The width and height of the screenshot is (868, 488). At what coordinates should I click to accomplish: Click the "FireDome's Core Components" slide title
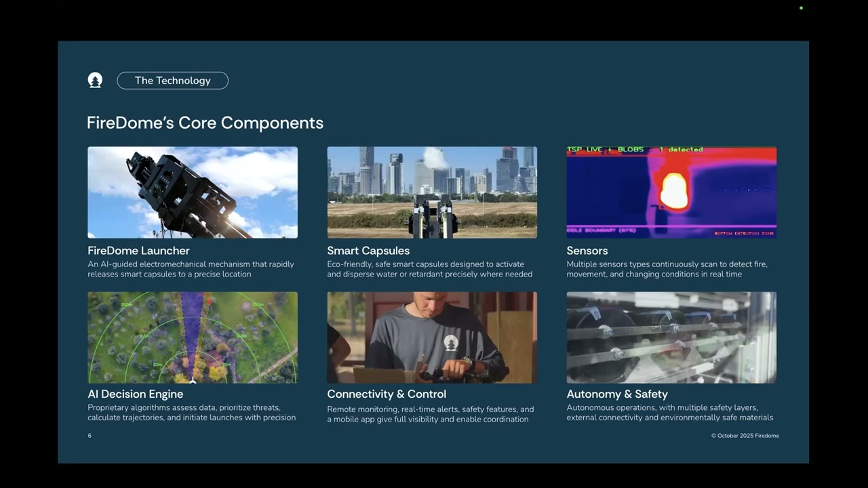pyautogui.click(x=205, y=123)
